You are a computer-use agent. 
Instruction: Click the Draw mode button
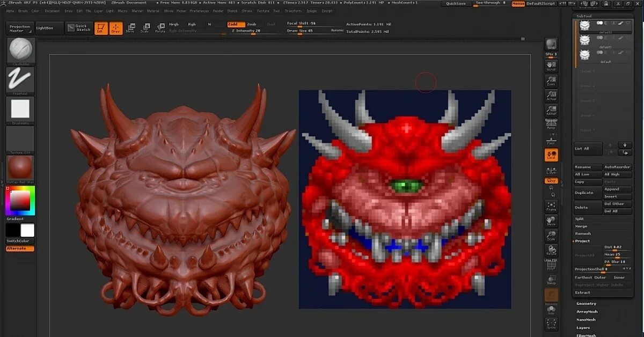[115, 28]
